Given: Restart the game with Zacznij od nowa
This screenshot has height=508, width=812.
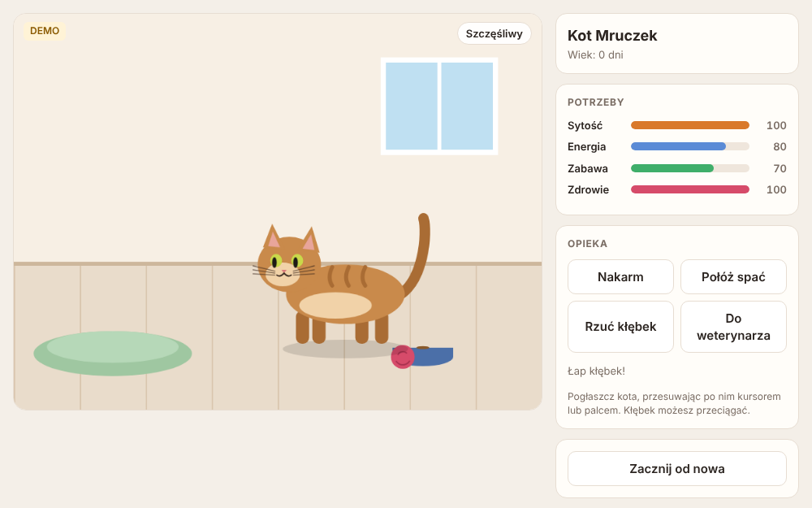Looking at the screenshot, I should point(677,469).
